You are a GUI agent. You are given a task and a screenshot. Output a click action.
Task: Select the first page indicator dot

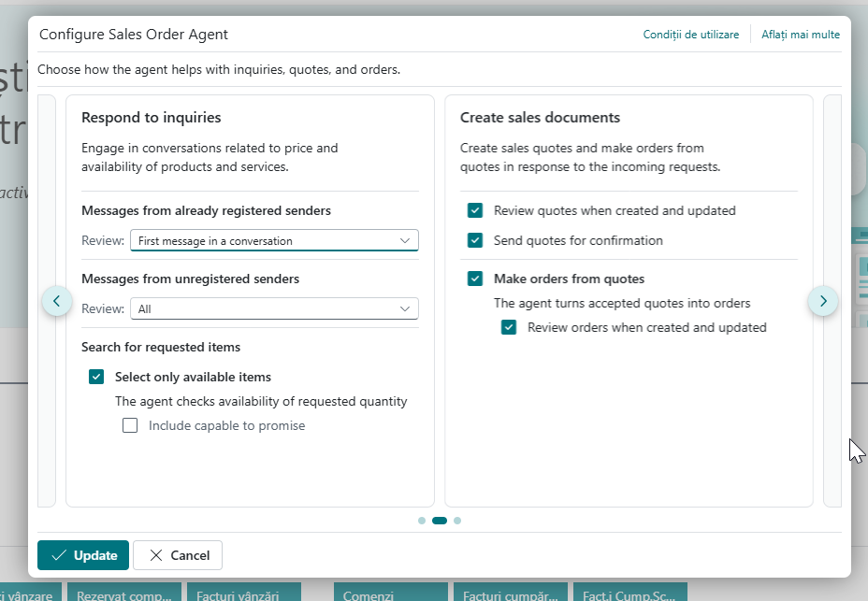point(422,521)
